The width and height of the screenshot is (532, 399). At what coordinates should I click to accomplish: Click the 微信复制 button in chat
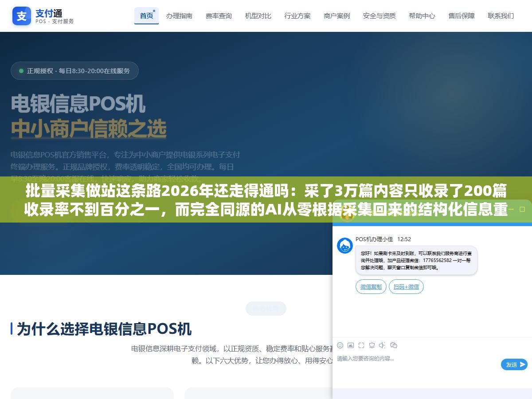click(371, 287)
